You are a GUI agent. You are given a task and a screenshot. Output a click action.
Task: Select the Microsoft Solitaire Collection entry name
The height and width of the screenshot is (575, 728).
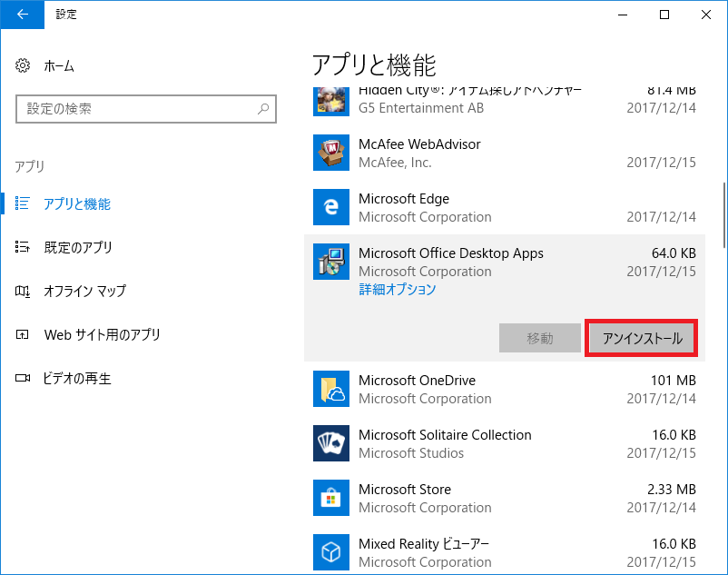[x=445, y=435]
